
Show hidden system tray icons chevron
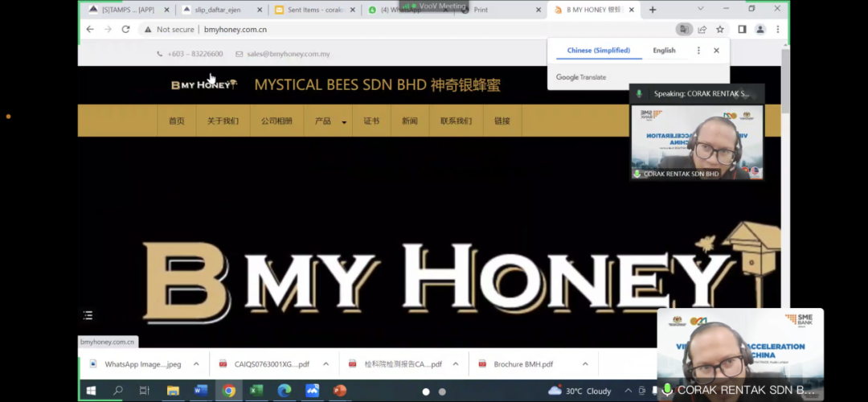[x=627, y=391]
